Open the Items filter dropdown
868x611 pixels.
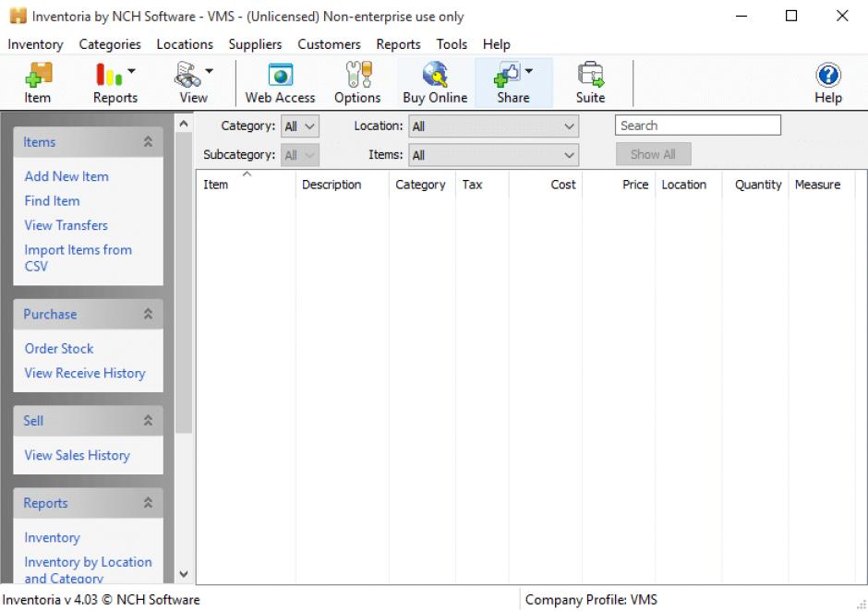494,155
